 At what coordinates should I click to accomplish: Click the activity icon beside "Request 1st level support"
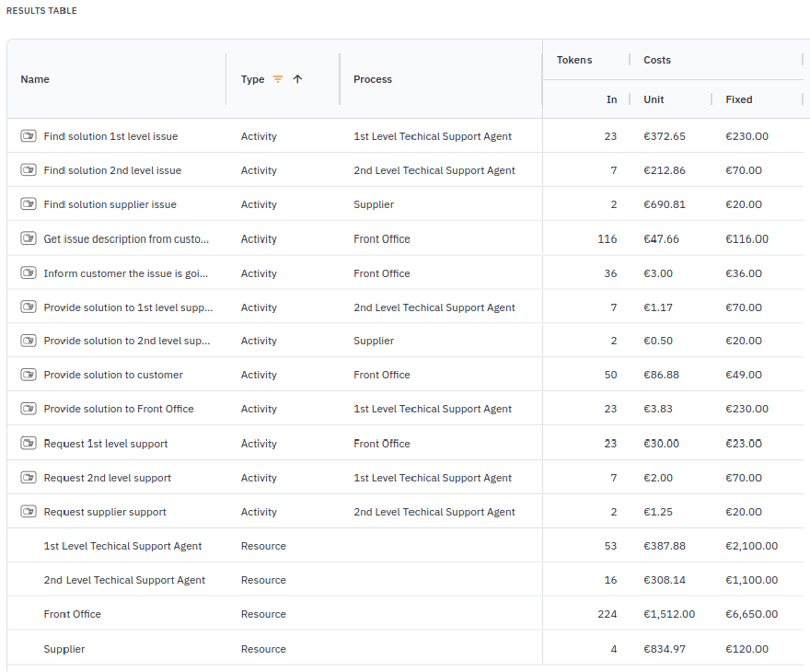pos(28,443)
